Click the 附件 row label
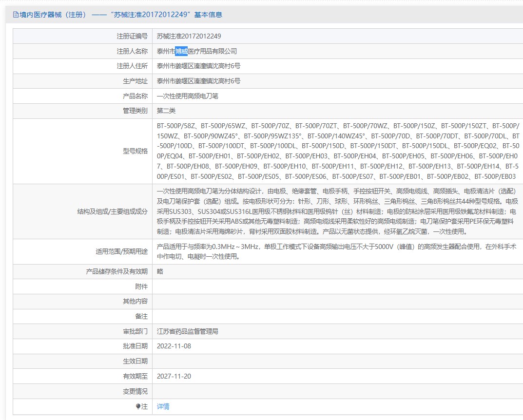 [141, 286]
